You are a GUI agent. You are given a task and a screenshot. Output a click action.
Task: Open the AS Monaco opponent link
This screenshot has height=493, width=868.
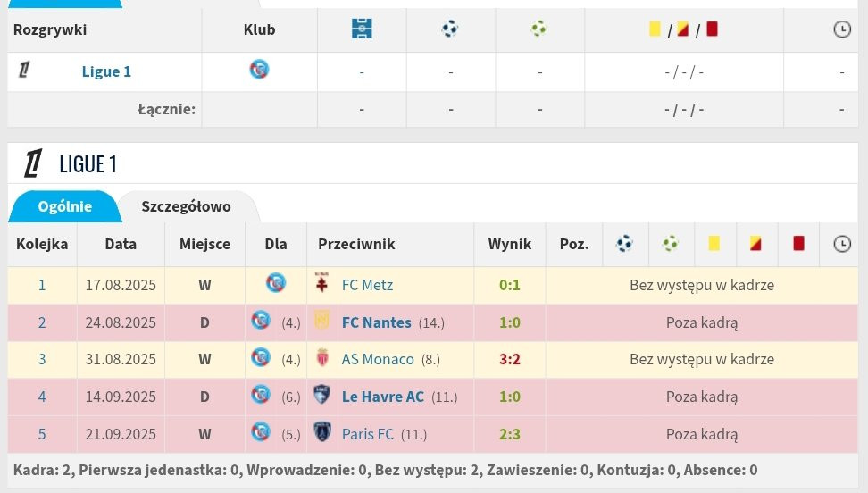378,359
